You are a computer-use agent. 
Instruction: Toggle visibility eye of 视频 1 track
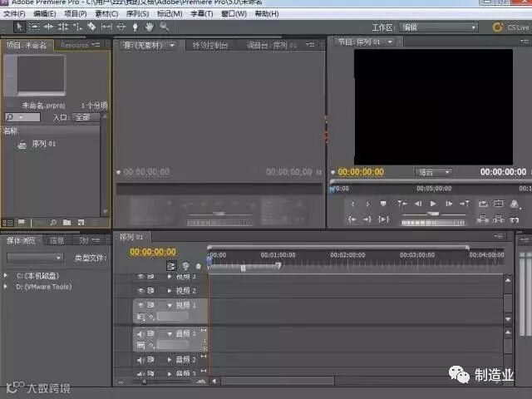(x=141, y=305)
